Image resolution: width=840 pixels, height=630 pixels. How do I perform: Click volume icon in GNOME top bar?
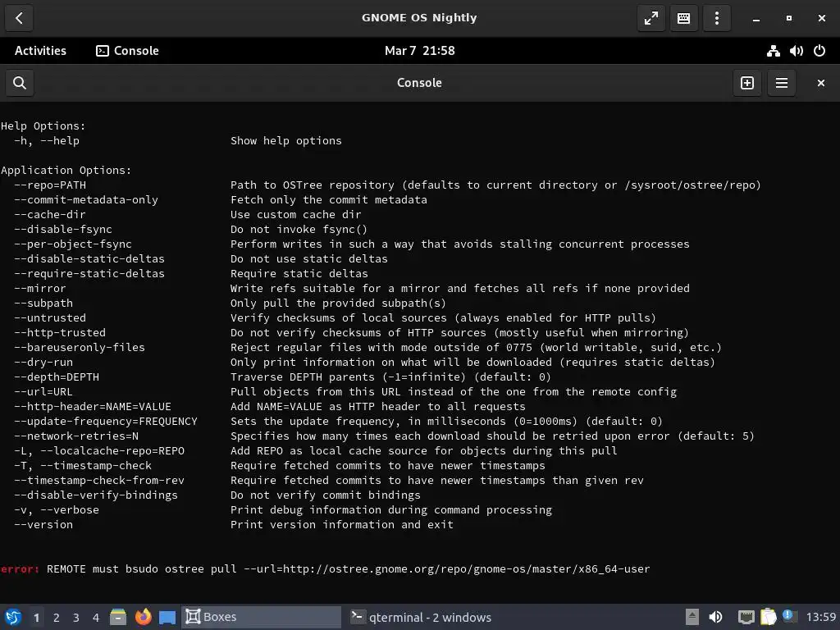click(796, 51)
